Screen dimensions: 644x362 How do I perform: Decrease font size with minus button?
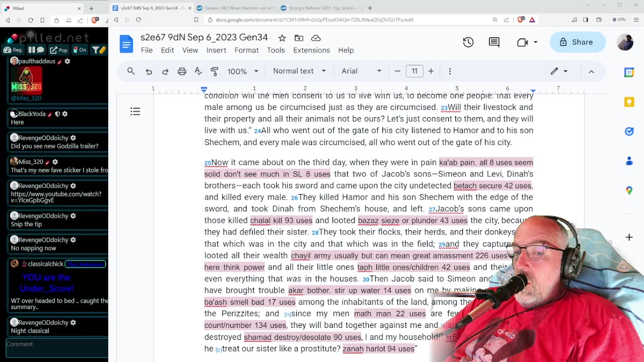(397, 71)
